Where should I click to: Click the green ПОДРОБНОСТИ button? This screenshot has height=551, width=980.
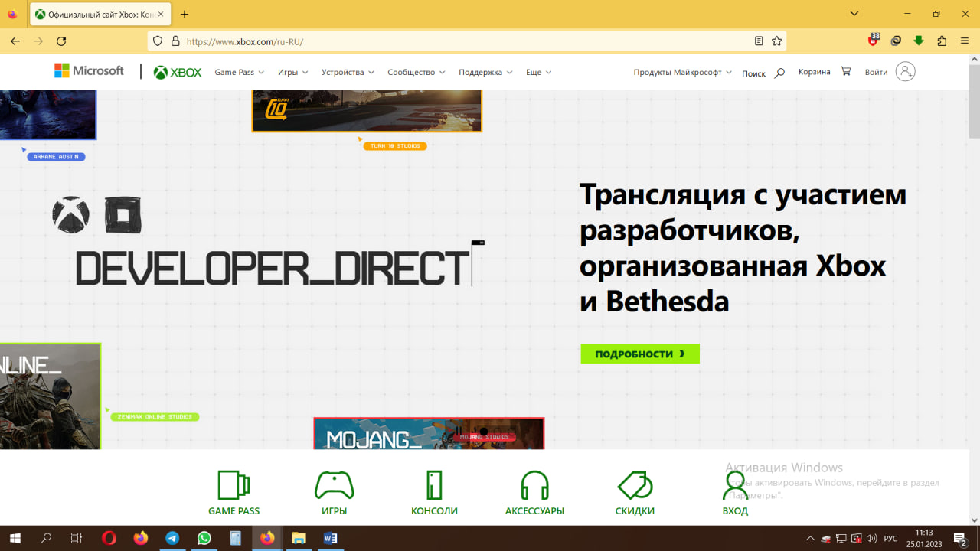pos(640,354)
